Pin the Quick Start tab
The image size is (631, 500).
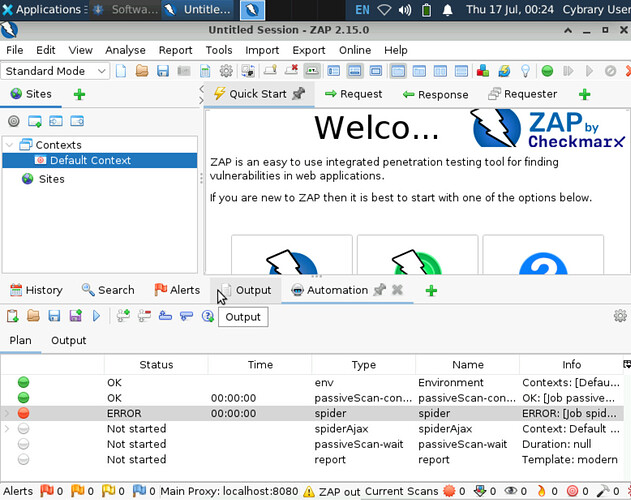click(298, 94)
